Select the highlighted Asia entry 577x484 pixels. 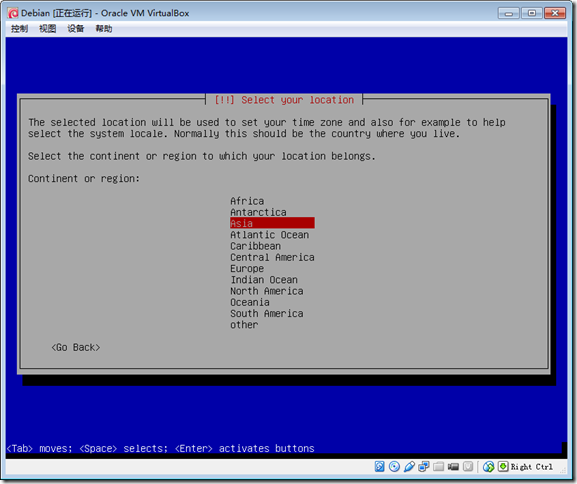coord(272,223)
